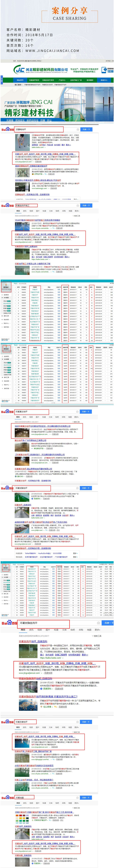Click camera icon in 环氧防腐地坪 search box

78,722
